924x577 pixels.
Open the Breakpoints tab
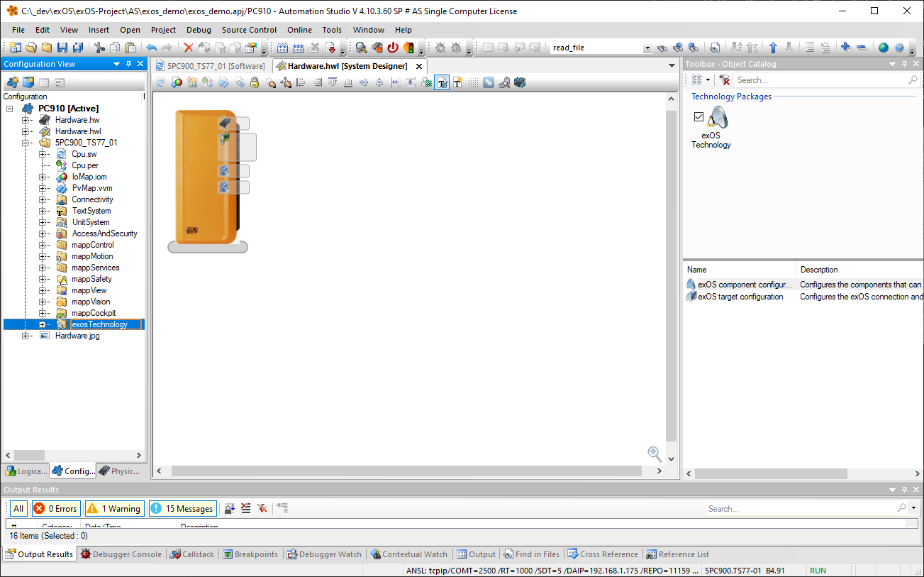(250, 554)
